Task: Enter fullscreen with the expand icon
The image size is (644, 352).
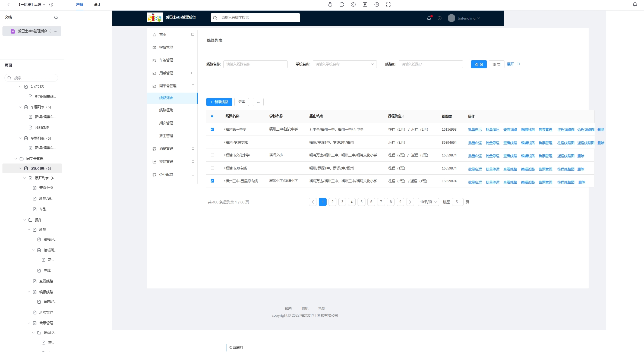Action: pyautogui.click(x=388, y=4)
